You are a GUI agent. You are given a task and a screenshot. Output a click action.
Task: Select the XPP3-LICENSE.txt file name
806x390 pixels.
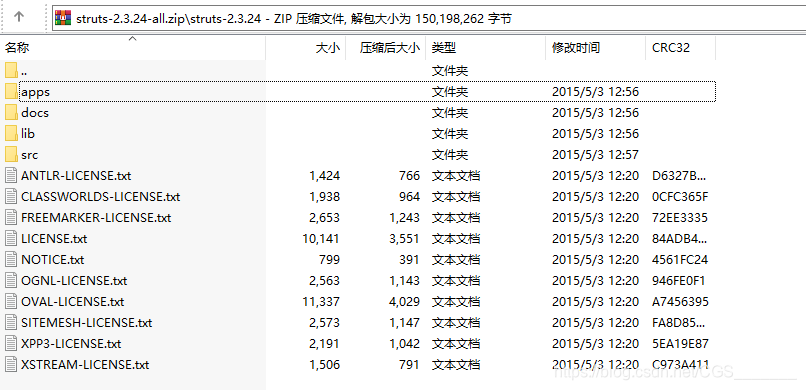coord(71,344)
